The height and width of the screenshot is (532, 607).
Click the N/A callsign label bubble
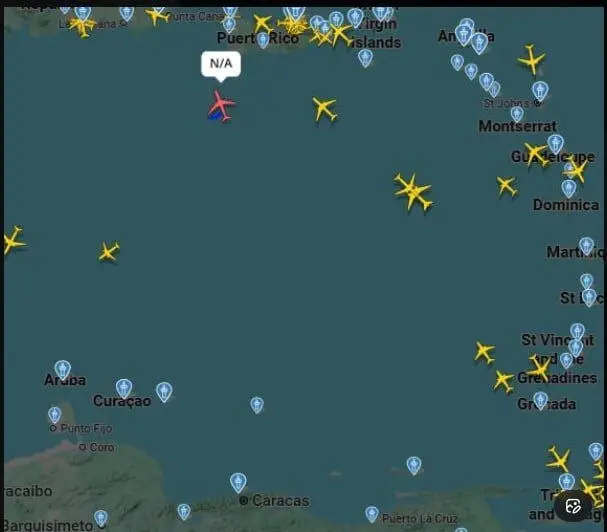(x=221, y=64)
